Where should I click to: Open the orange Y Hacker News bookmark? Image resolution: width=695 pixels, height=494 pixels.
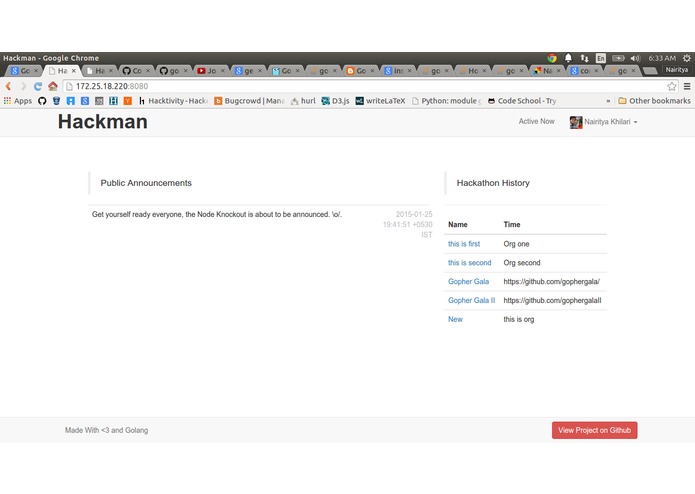[128, 101]
